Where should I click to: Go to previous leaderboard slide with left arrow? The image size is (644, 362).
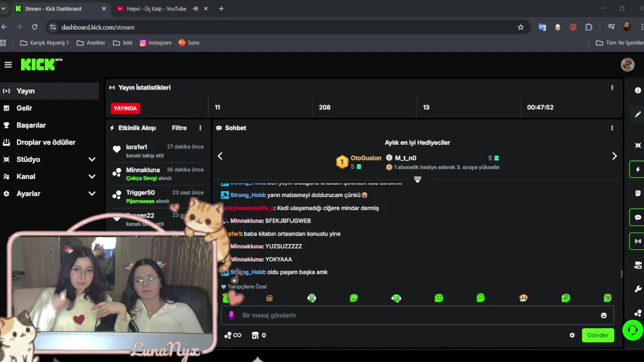(220, 156)
